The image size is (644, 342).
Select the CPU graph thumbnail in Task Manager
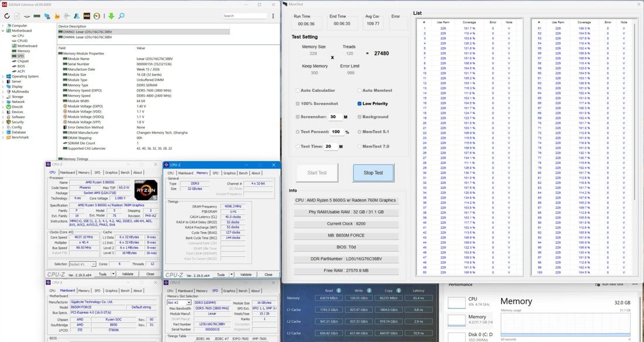[456, 302]
